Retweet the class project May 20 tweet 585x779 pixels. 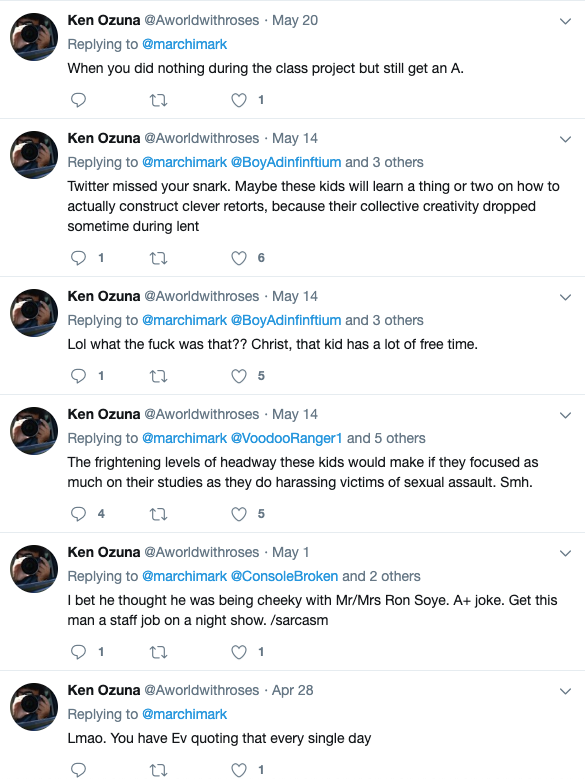click(x=158, y=100)
